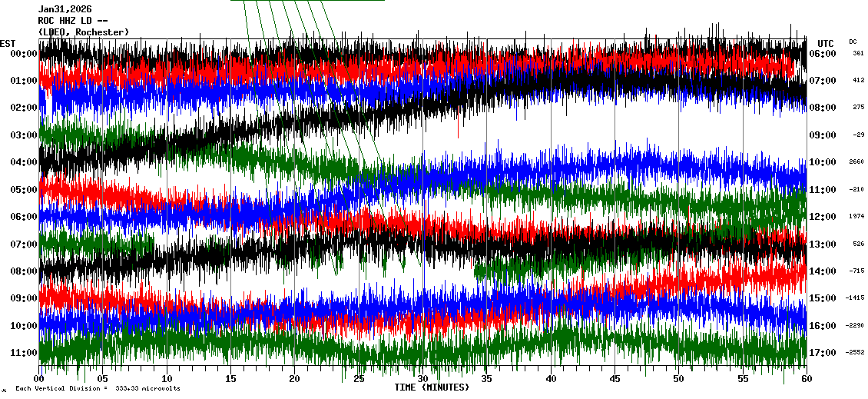Click the DC offset value 1974
Viewport: 868px width, 399px height.
pos(856,217)
